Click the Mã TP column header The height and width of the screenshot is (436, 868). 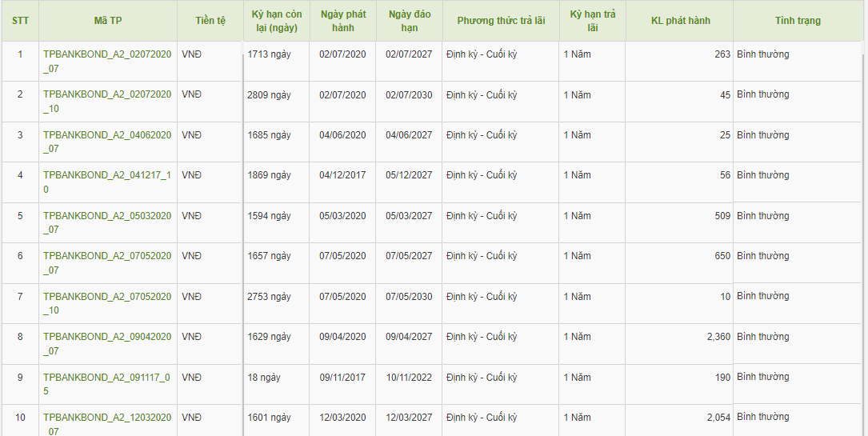click(108, 21)
